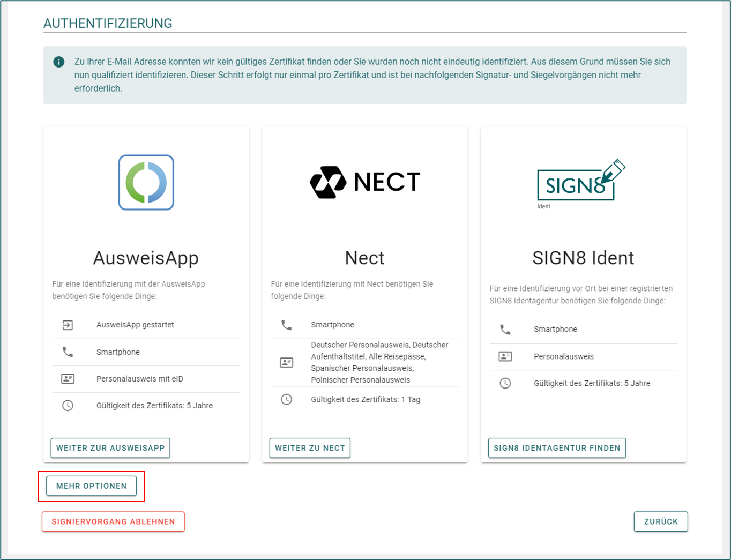Open SIGN8 Identagentur finden
The height and width of the screenshot is (560, 731).
point(557,448)
